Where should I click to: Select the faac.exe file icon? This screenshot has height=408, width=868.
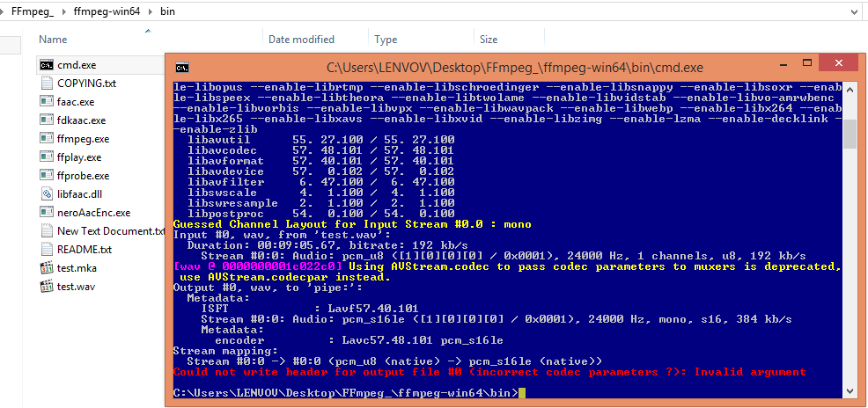(47, 102)
